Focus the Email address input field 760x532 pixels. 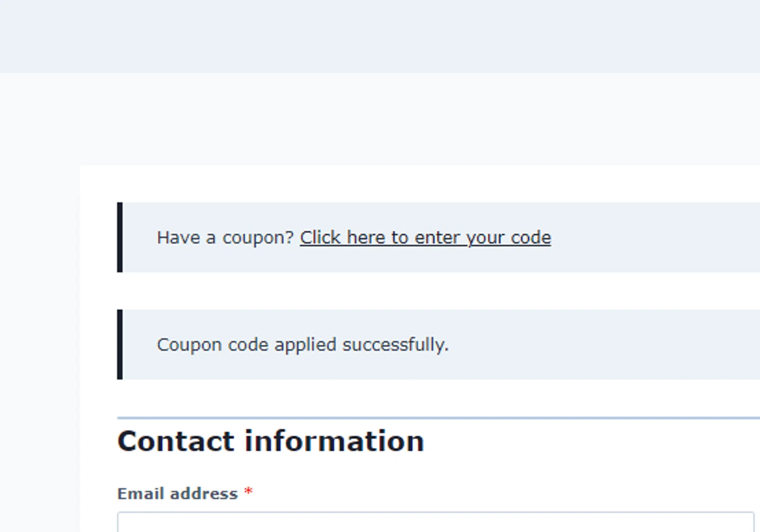(436, 523)
